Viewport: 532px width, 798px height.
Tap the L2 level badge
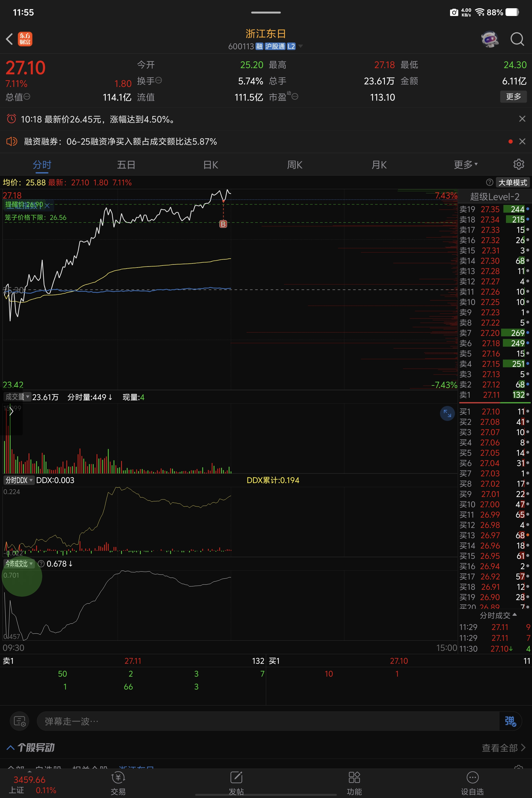coord(291,46)
